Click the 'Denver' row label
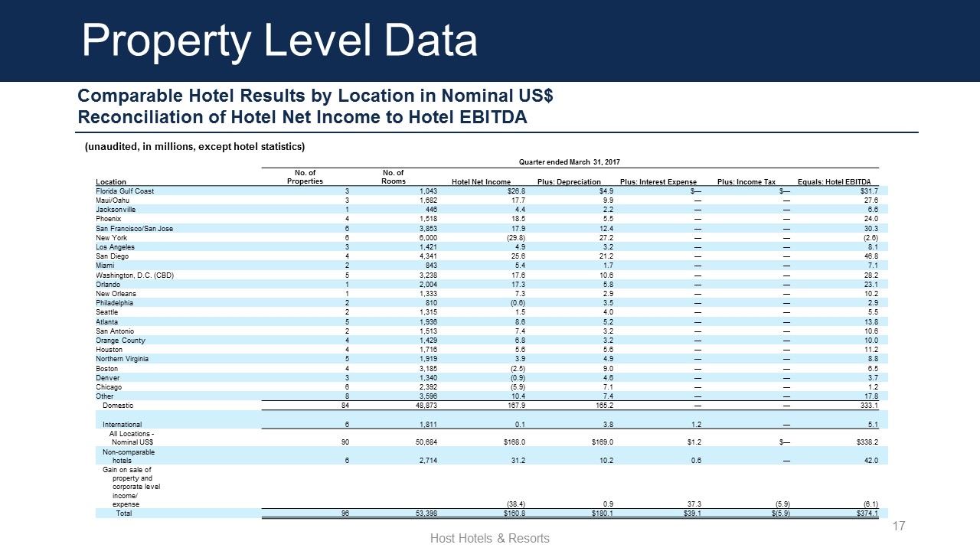 pyautogui.click(x=107, y=378)
